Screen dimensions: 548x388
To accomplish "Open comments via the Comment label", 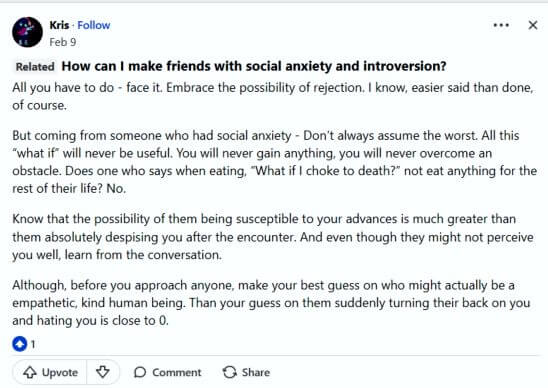I will tap(176, 372).
